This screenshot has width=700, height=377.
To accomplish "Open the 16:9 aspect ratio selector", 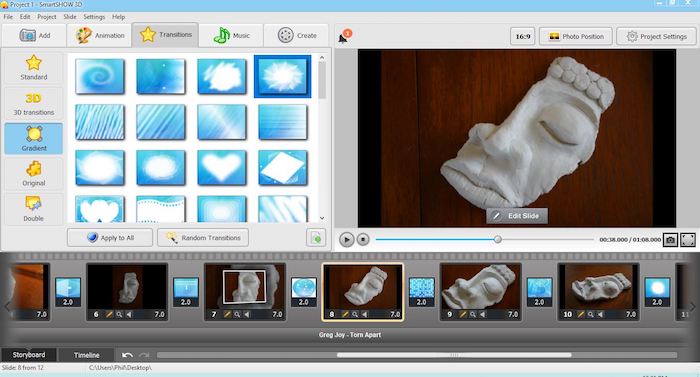I will coord(523,36).
